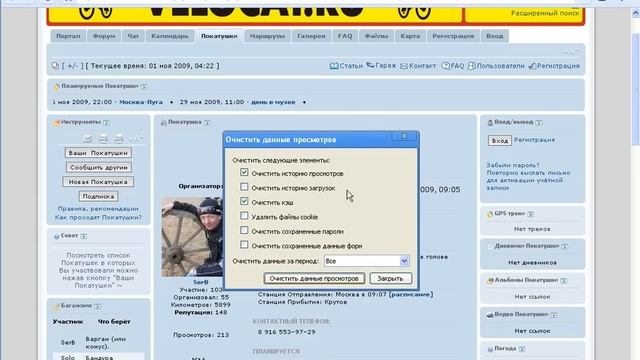The width and height of the screenshot is (640, 360).
Task: Click the 'Вход' button in login block
Action: click(x=500, y=140)
